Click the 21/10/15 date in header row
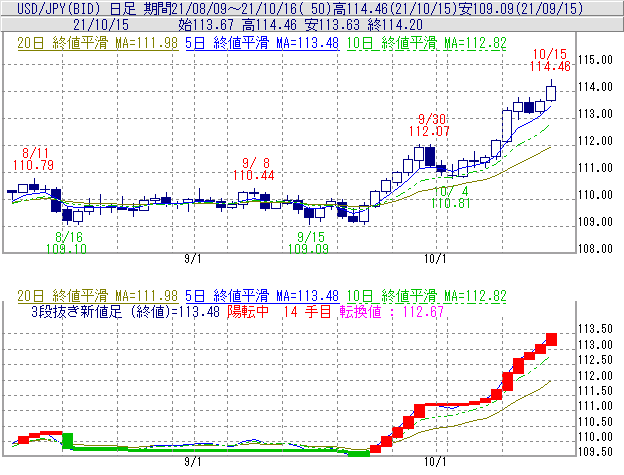The height and width of the screenshot is (475, 624). point(101,25)
